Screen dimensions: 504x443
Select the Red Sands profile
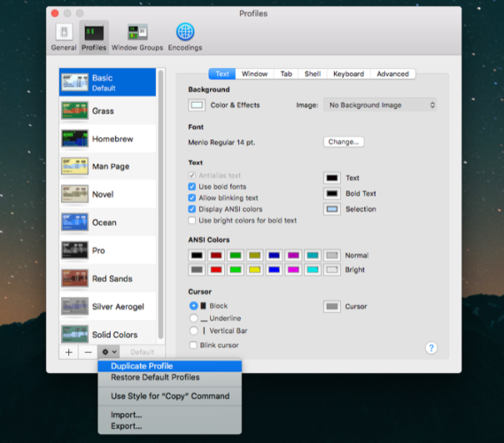tap(108, 278)
